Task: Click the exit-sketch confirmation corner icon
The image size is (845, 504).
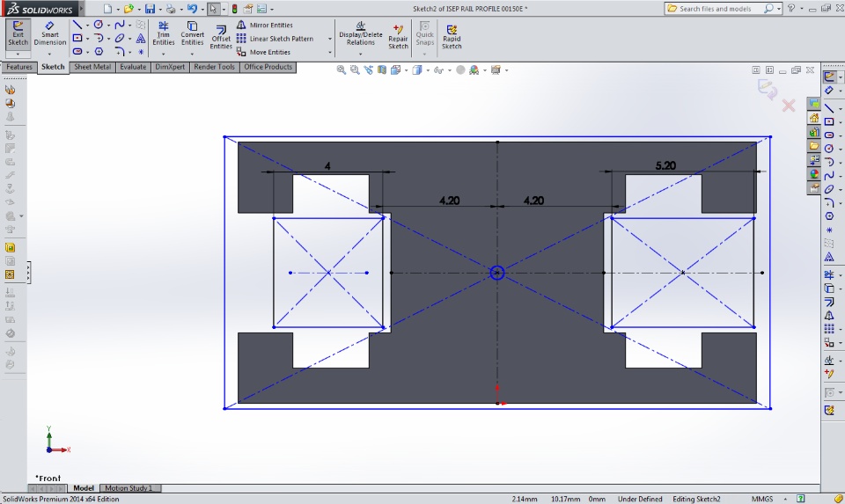Action: (x=768, y=88)
